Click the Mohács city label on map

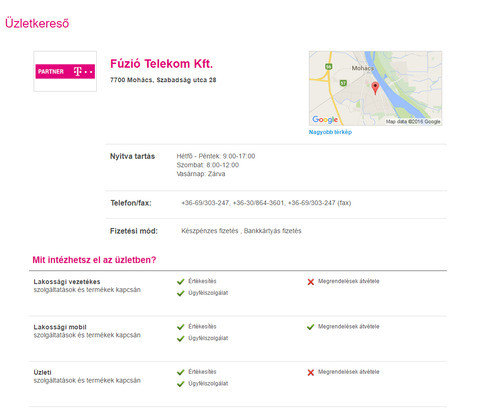coord(363,68)
